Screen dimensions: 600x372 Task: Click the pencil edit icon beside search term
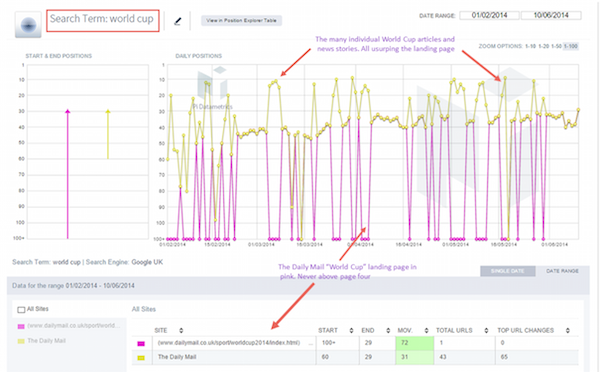pyautogui.click(x=177, y=21)
